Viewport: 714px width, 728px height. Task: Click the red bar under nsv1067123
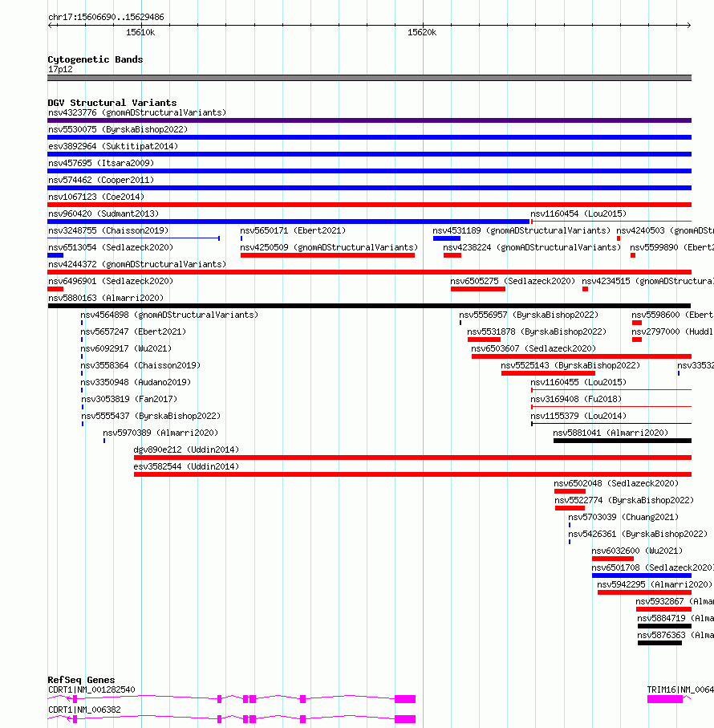click(x=369, y=205)
